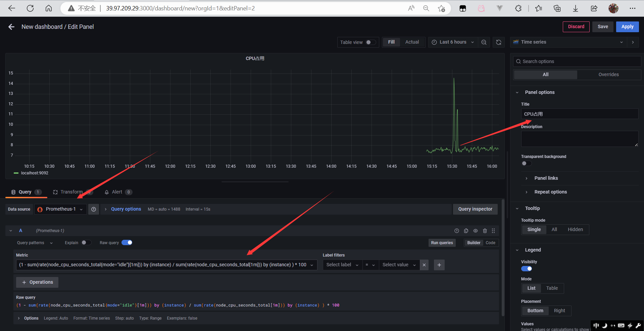
Task: Open browser extensions puzzle icon
Action: 518,8
